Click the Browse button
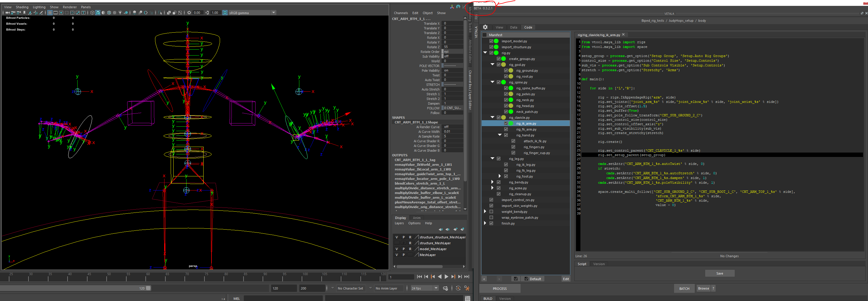868x301 pixels. click(704, 288)
